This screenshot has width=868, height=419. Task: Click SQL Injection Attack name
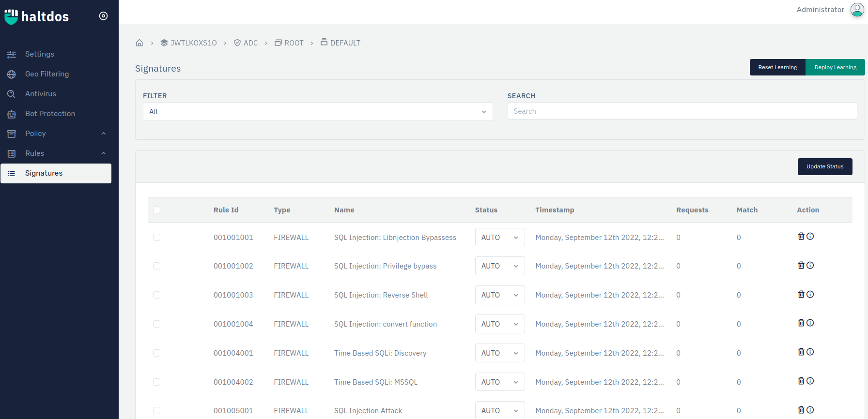tap(368, 411)
